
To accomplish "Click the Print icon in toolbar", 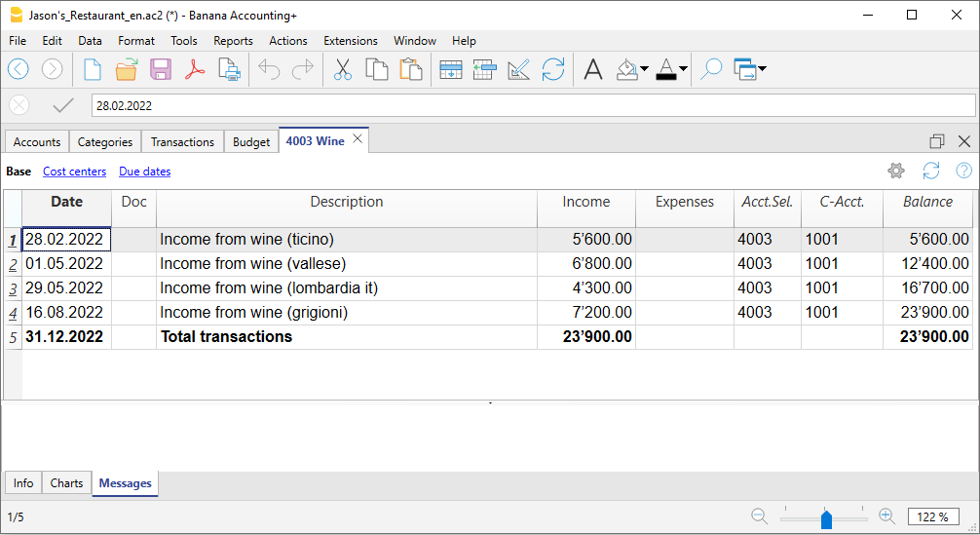I will (229, 69).
